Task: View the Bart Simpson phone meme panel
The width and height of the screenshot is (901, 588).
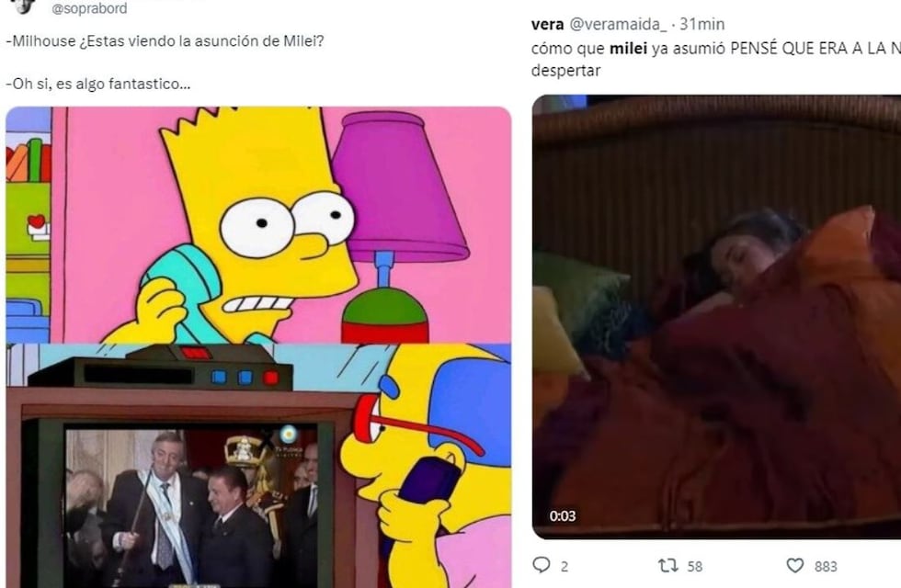Action: [258, 225]
